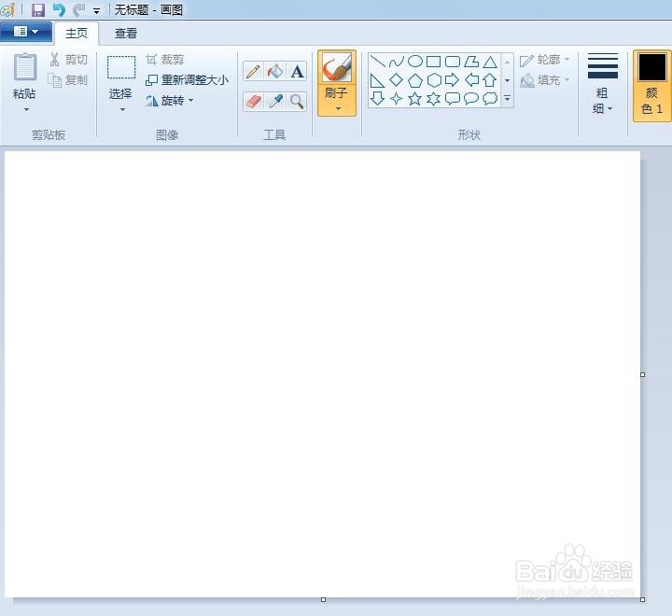Click the Paint app icon in the title bar
This screenshot has width=672, height=616.
(7, 10)
